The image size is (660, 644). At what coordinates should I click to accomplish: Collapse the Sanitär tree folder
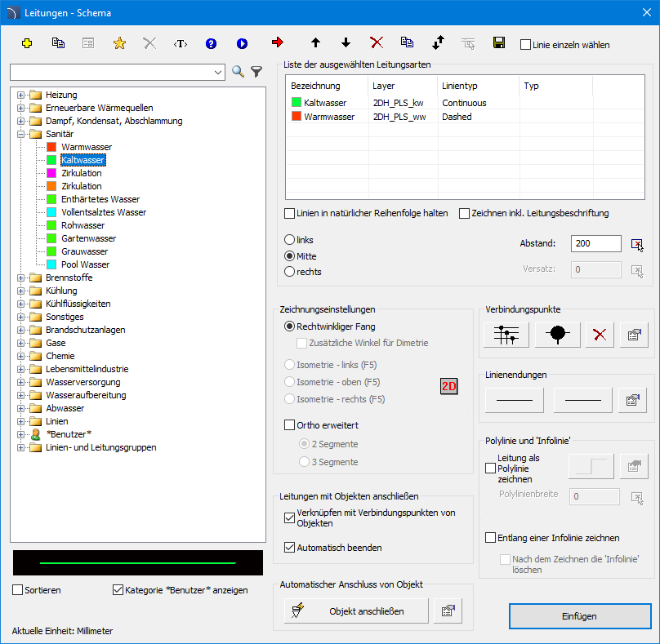(20, 134)
